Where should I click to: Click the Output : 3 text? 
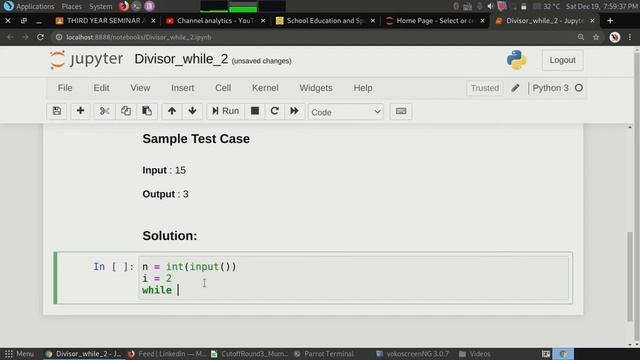pyautogui.click(x=165, y=194)
